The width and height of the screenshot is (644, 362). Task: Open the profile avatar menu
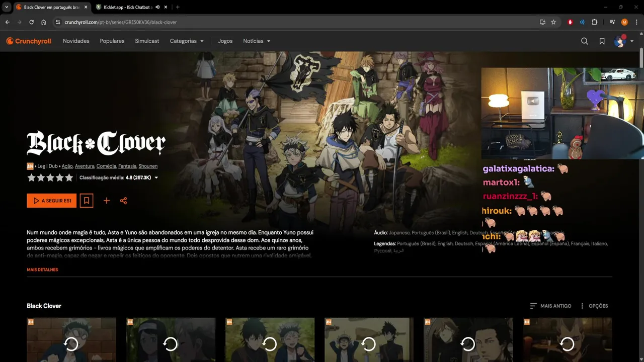pos(620,41)
